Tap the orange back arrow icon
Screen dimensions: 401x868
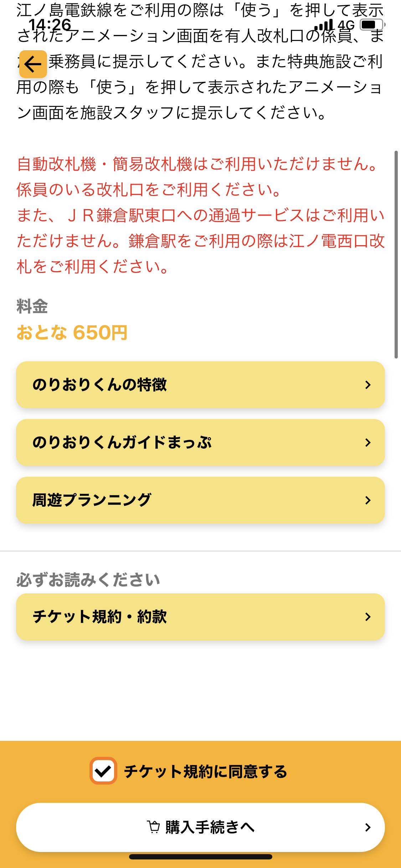pos(33,64)
